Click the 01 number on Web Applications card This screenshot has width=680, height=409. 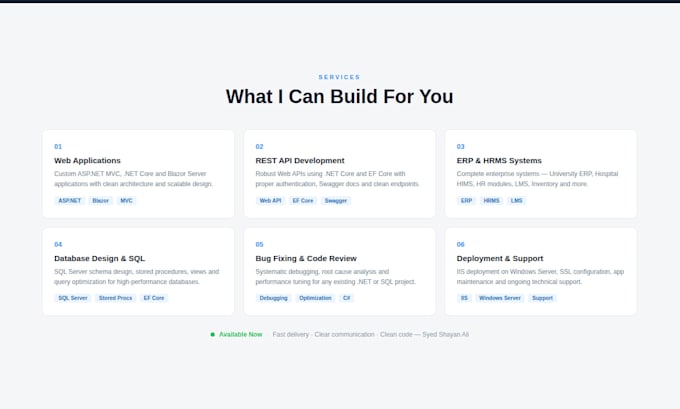(58, 147)
